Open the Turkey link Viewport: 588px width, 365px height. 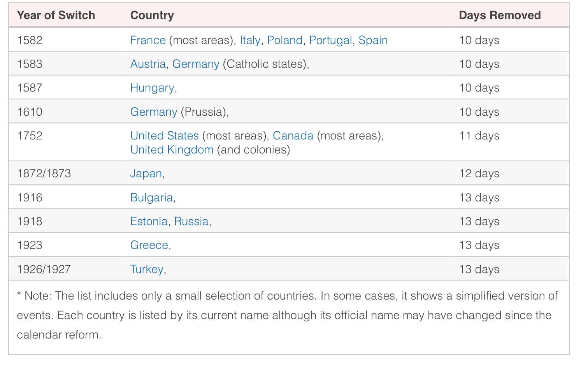(147, 269)
